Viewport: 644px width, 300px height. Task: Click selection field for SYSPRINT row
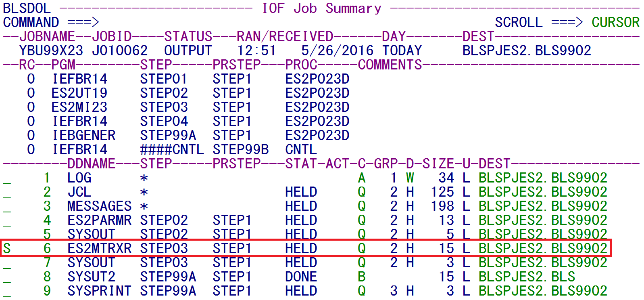click(x=7, y=291)
